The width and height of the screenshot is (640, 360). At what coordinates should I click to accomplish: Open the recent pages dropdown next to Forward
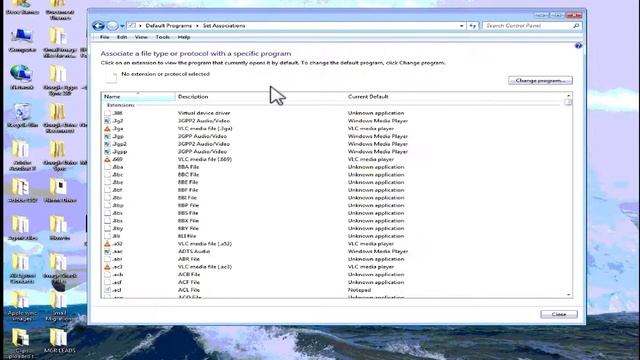pyautogui.click(x=122, y=26)
